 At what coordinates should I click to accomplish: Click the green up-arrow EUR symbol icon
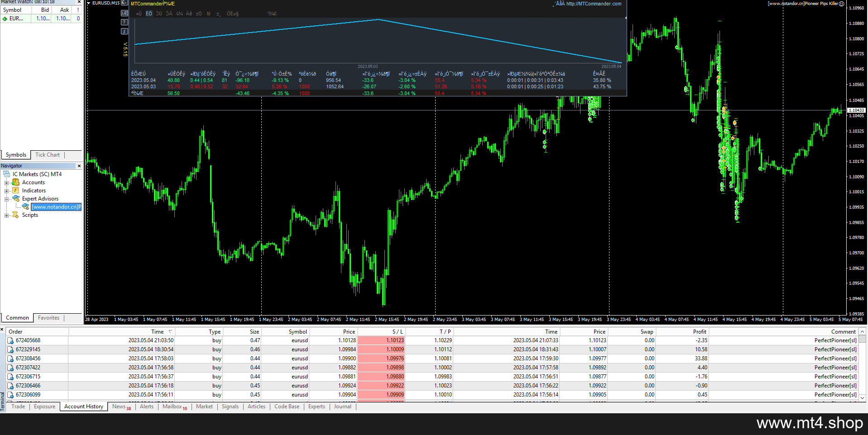pyautogui.click(x=5, y=19)
